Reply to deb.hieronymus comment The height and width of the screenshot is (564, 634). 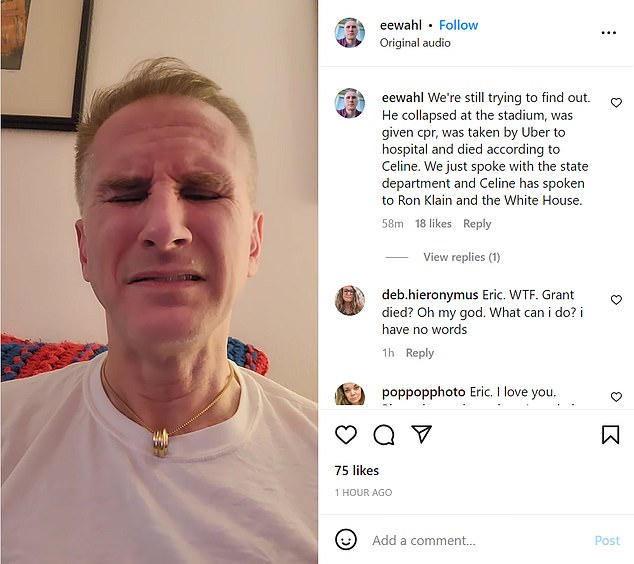pos(420,353)
